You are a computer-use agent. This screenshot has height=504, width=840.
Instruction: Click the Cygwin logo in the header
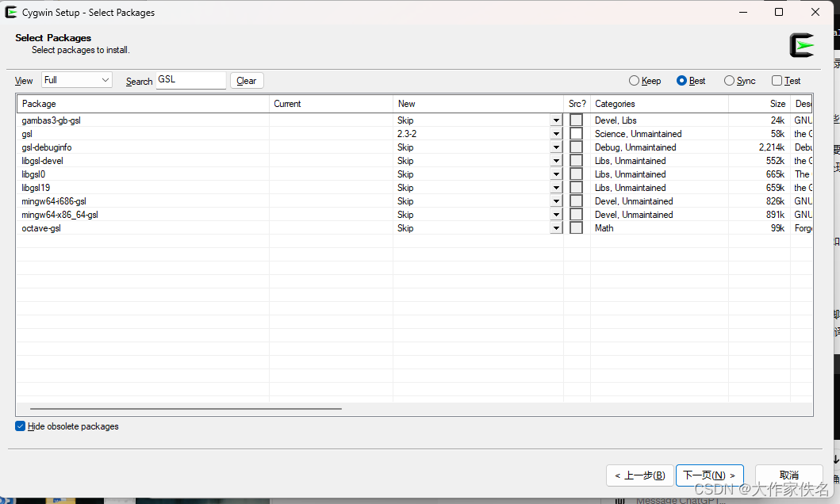click(x=801, y=45)
